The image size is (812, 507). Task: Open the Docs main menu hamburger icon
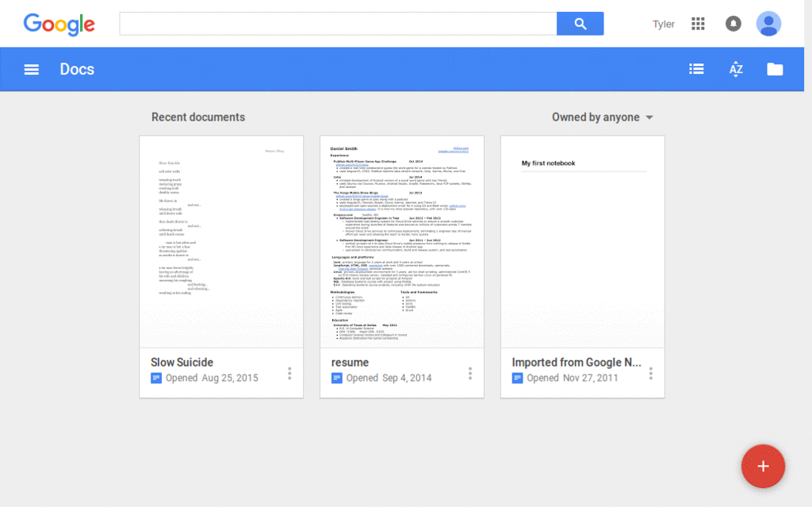point(32,70)
